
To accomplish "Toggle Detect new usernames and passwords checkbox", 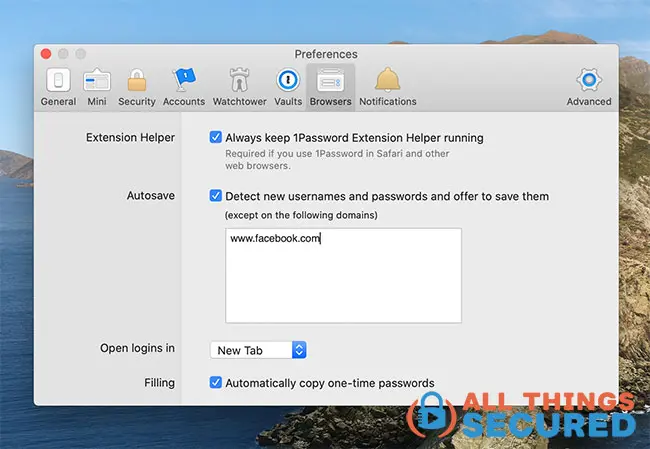I will 216,196.
